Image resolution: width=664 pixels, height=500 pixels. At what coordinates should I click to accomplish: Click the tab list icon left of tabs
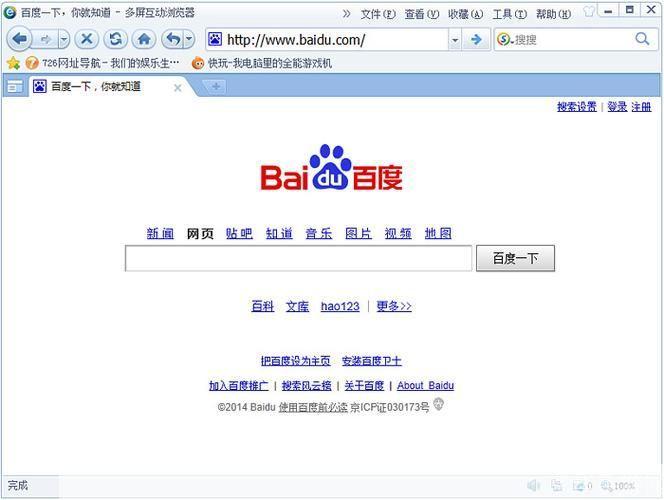pos(15,87)
